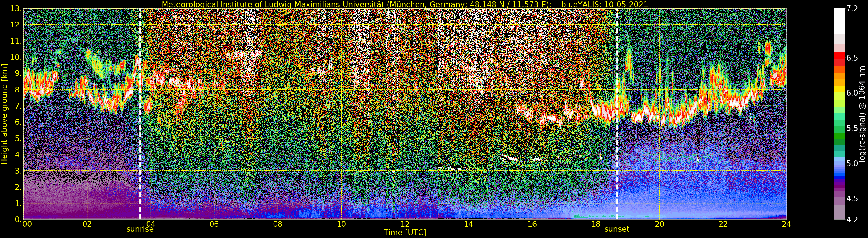Click the colorbar value '4.2'
The width and height of the screenshot is (868, 238).
click(x=852, y=220)
